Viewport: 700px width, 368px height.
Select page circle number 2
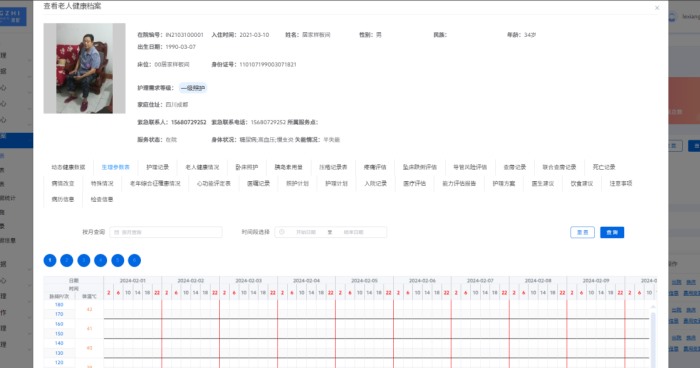click(x=67, y=260)
